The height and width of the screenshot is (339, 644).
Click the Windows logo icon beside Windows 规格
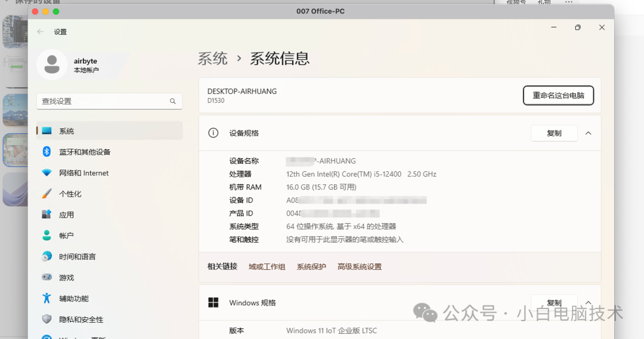point(213,303)
